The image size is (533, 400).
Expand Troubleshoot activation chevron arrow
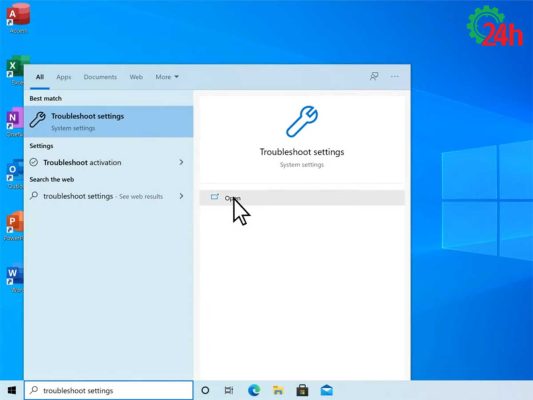coord(181,162)
